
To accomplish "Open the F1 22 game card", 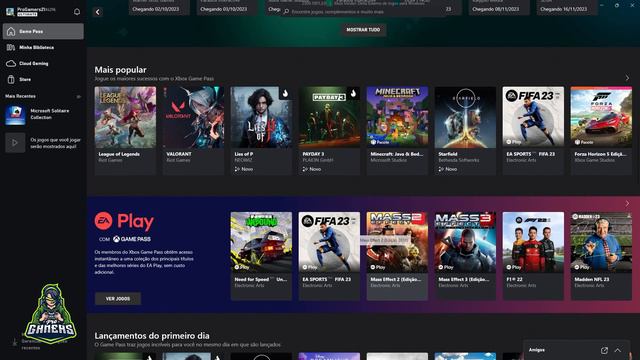I will point(533,256).
